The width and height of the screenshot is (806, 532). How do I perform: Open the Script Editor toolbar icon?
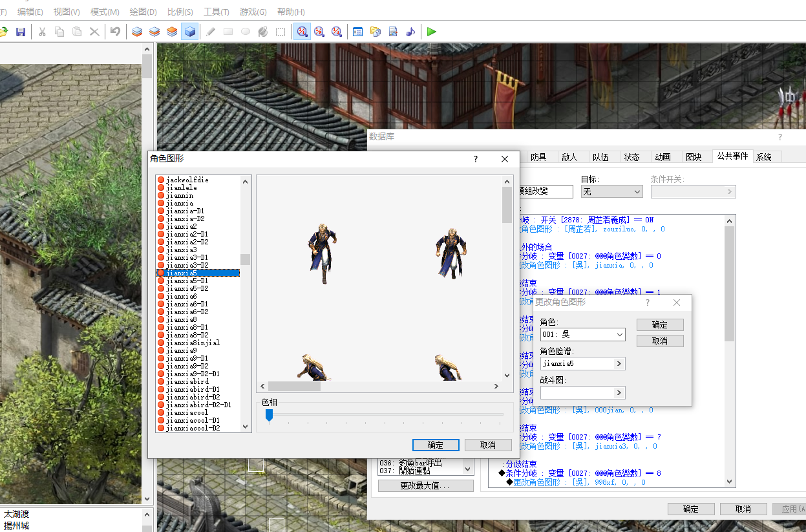click(x=393, y=32)
